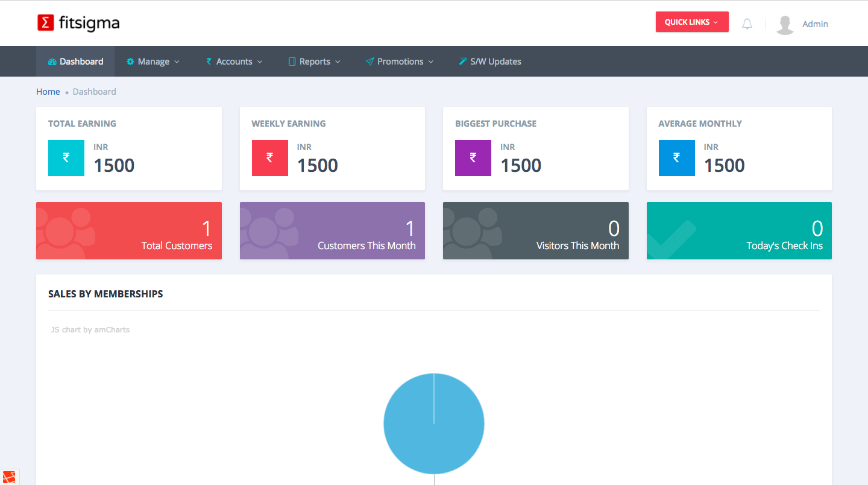This screenshot has width=868, height=485.
Task: Go to S/W Updates
Action: 489,62
